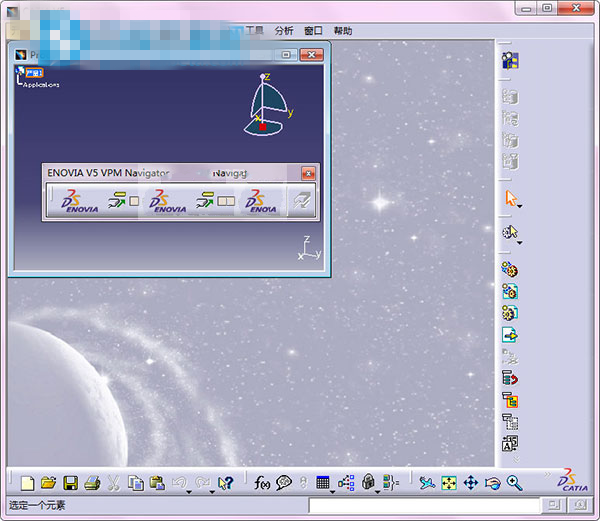Image resolution: width=600 pixels, height=521 pixels.
Task: Open Undo history dropdown arrow
Action: (x=189, y=492)
